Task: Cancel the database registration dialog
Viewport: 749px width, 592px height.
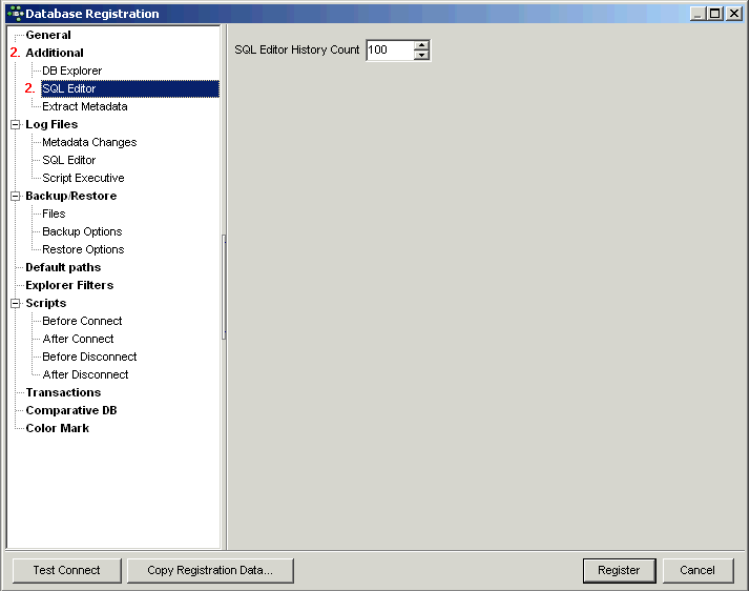Action: [697, 570]
